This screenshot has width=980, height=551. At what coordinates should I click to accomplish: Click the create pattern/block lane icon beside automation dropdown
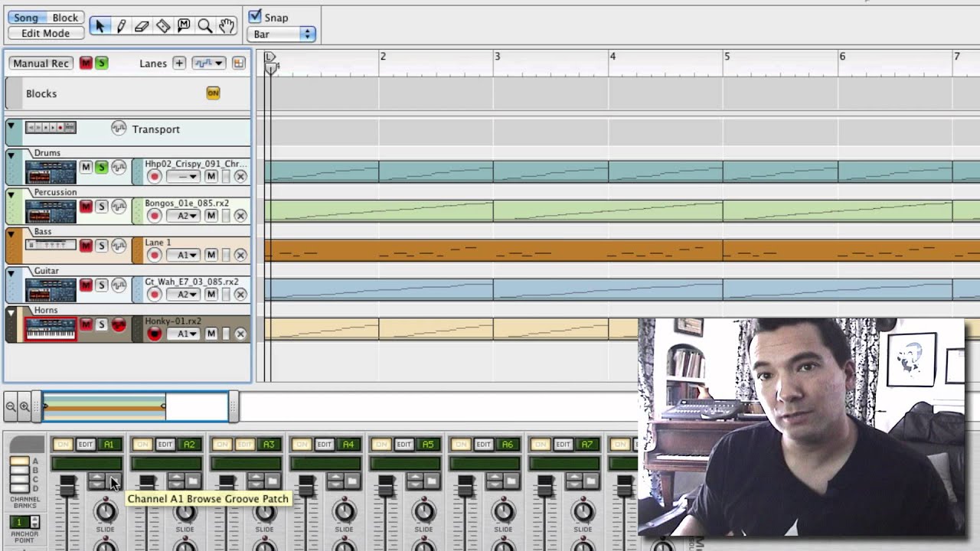click(x=238, y=64)
